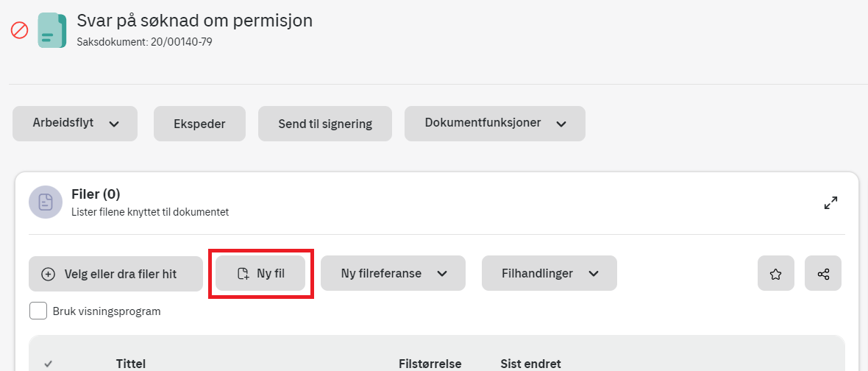The width and height of the screenshot is (868, 371).
Task: Click the purple Filer section icon
Action: [x=46, y=202]
